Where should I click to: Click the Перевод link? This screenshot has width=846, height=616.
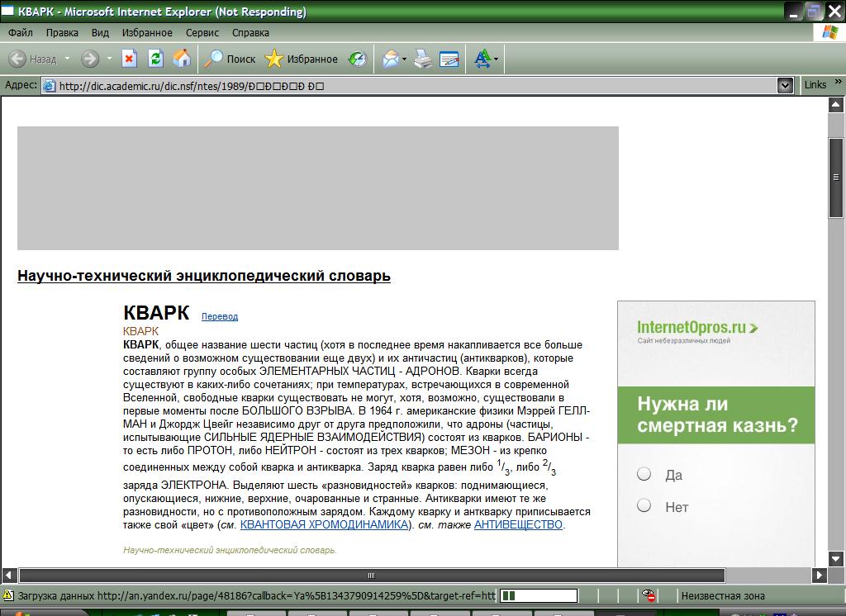220,316
